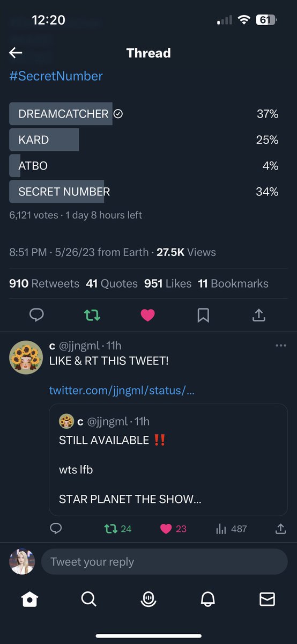The image size is (297, 644).
Task: Tap the Tweet your reply field
Action: point(165,562)
